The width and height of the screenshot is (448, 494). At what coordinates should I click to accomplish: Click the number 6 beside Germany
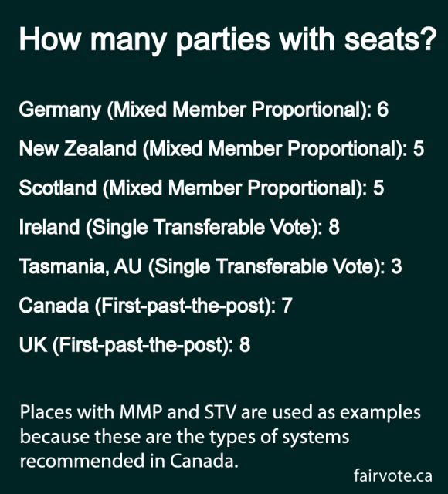click(382, 110)
